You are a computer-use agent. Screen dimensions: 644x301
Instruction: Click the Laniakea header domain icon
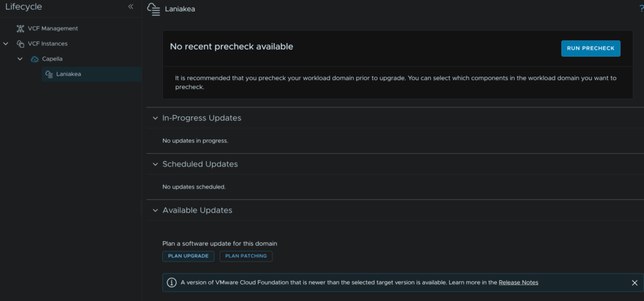[x=153, y=8]
